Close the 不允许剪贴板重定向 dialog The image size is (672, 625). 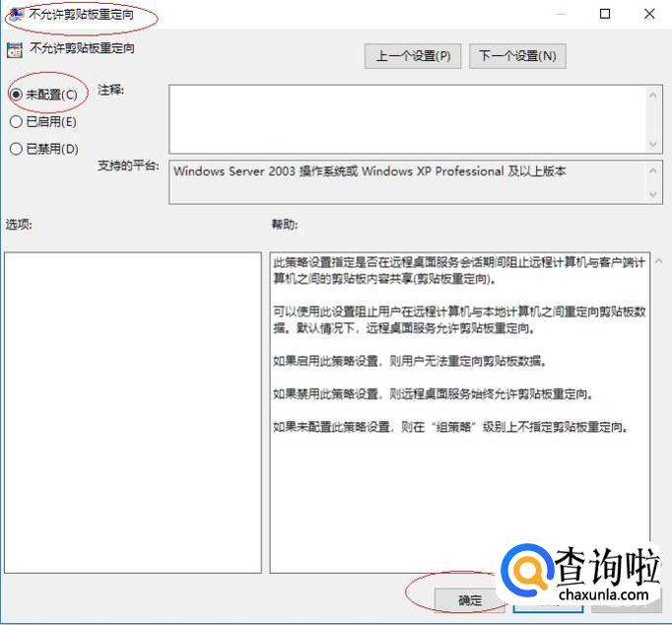[x=649, y=14]
